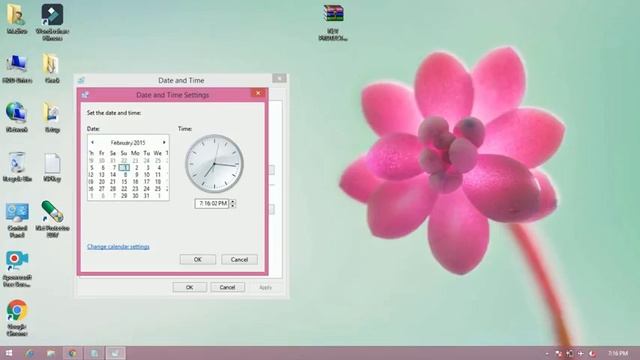Open the Change calendar settings link

[x=118, y=247]
